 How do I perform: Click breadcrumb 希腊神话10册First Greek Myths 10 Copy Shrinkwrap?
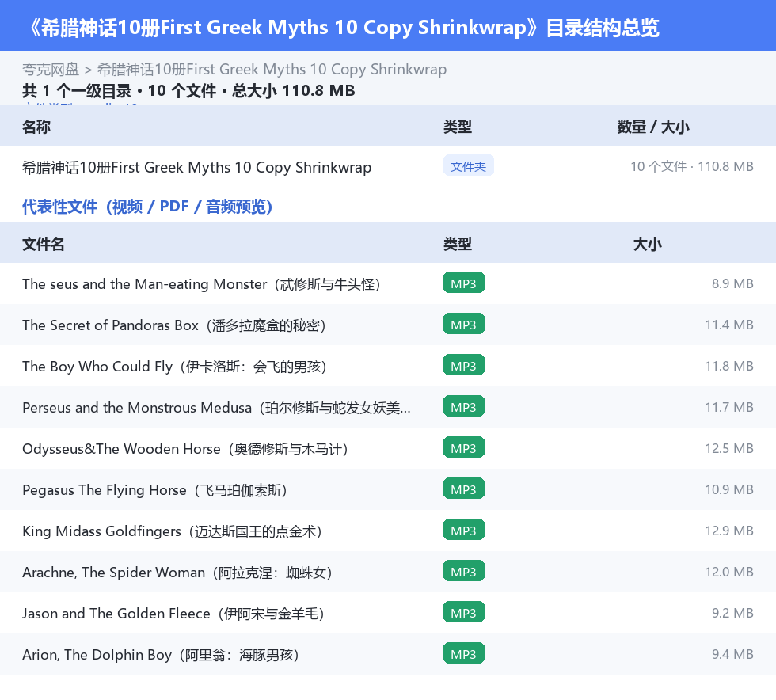[x=272, y=70]
